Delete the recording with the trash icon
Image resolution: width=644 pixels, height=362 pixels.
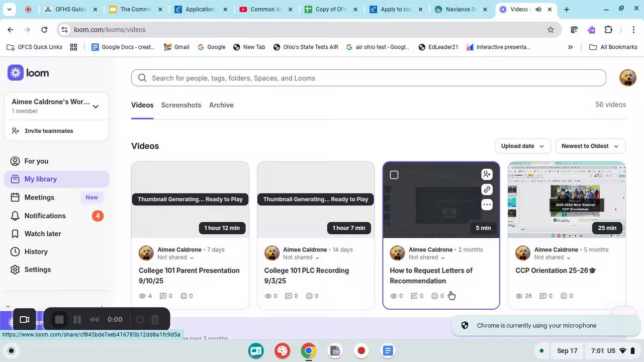click(x=155, y=320)
